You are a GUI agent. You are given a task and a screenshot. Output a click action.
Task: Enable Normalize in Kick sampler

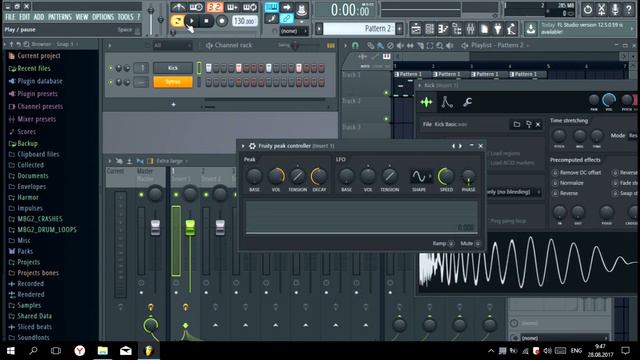(555, 183)
